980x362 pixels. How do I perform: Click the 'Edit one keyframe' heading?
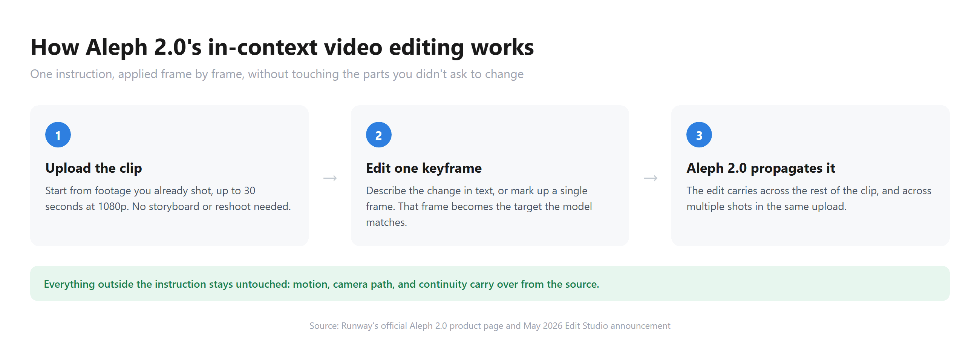pos(423,168)
